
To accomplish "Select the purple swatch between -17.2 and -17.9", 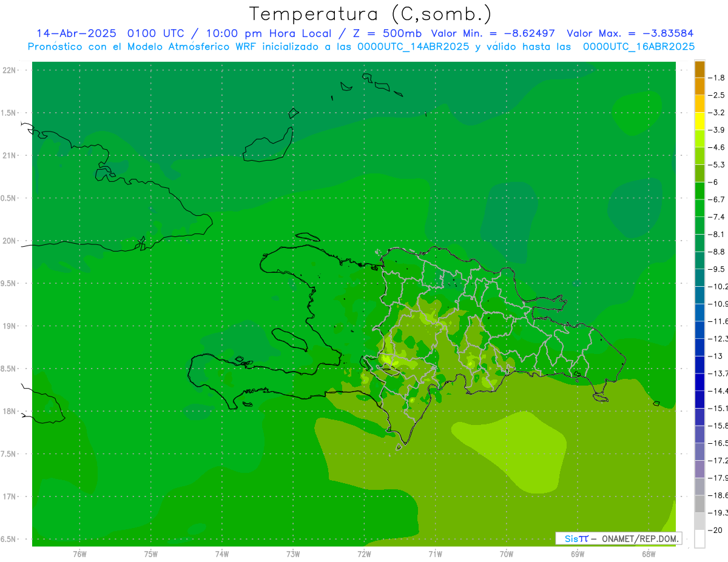I will tap(699, 469).
